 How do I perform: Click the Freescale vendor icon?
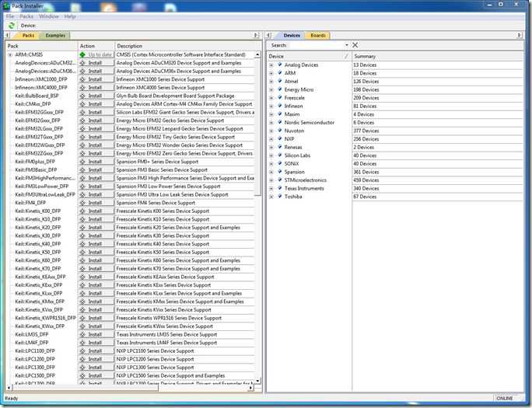point(280,97)
